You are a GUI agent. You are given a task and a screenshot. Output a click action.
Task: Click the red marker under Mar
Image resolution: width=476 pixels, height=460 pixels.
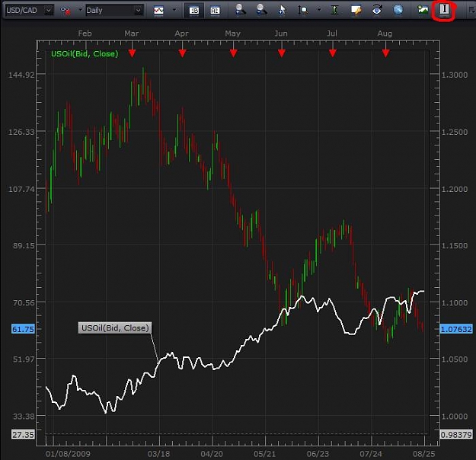pyautogui.click(x=132, y=53)
